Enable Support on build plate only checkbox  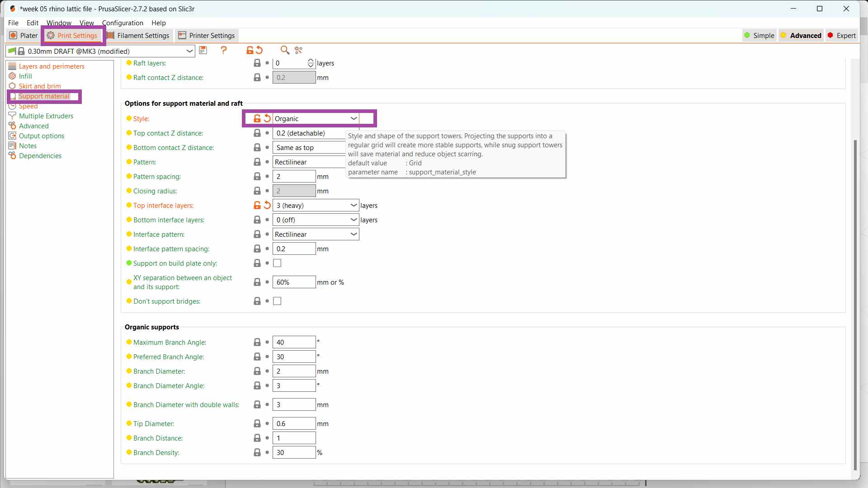[x=277, y=263]
